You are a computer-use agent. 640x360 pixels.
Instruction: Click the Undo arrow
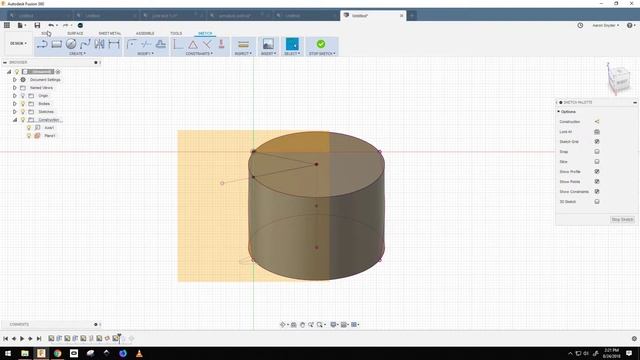pyautogui.click(x=51, y=25)
